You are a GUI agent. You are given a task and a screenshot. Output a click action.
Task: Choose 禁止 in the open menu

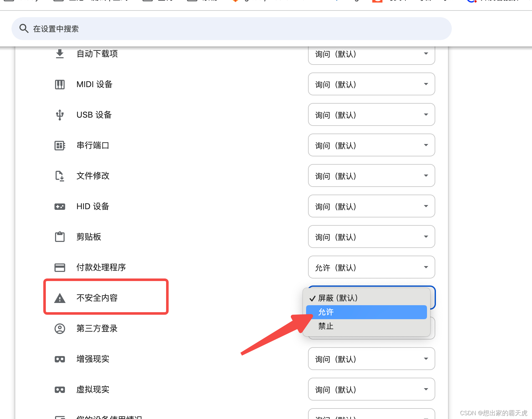366,326
